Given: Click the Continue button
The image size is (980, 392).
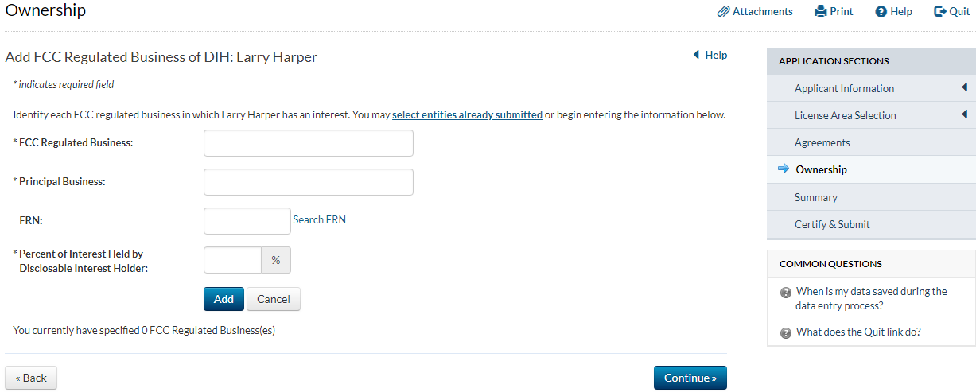Looking at the screenshot, I should coord(690,378).
